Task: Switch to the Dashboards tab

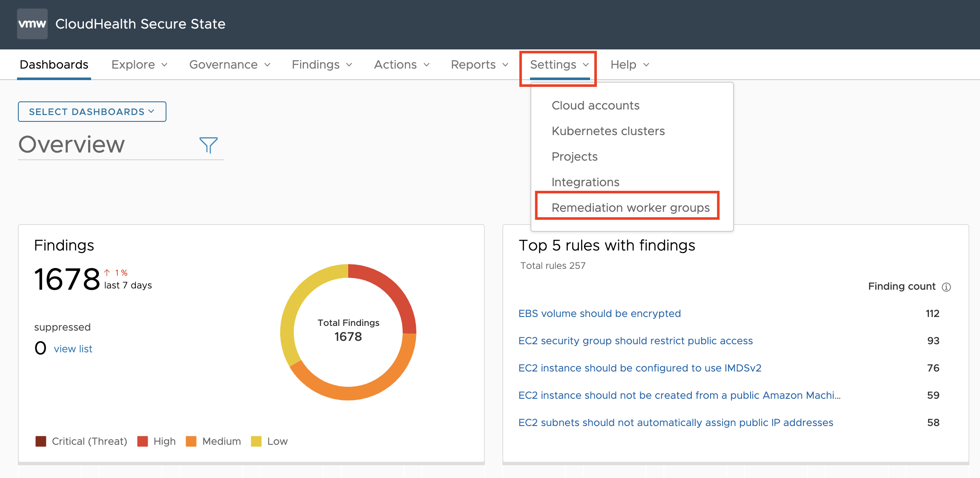Action: (54, 65)
